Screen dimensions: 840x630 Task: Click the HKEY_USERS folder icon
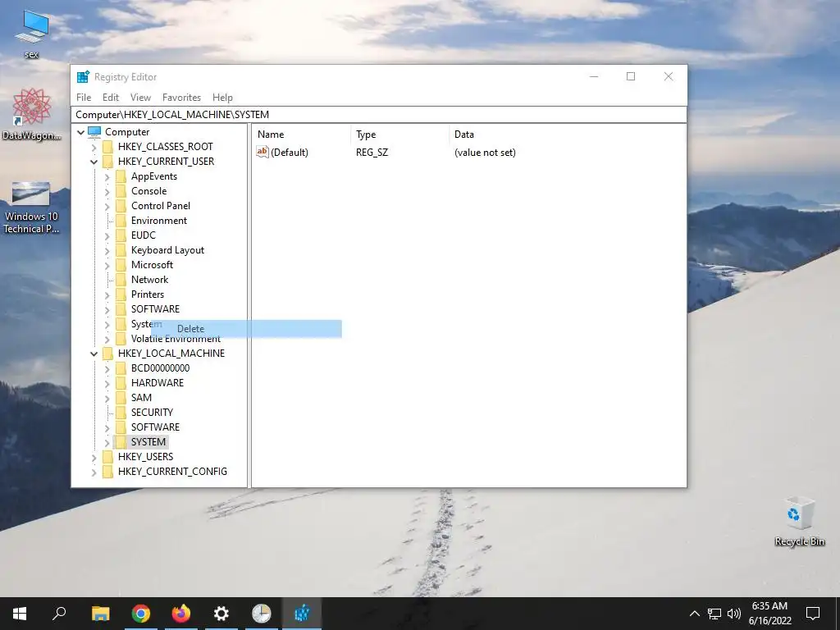(107, 457)
